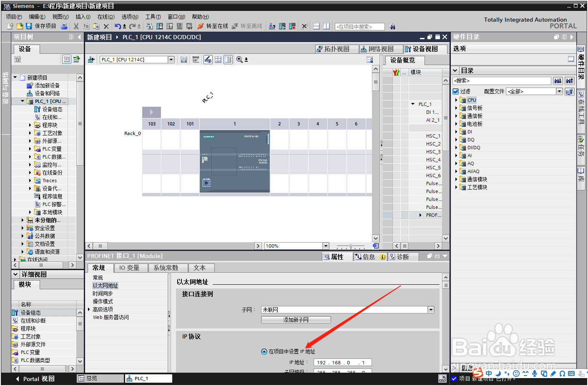Click the search-down icon in the hardware catalog
Image resolution: width=588 pixels, height=386 pixels.
pos(558,81)
